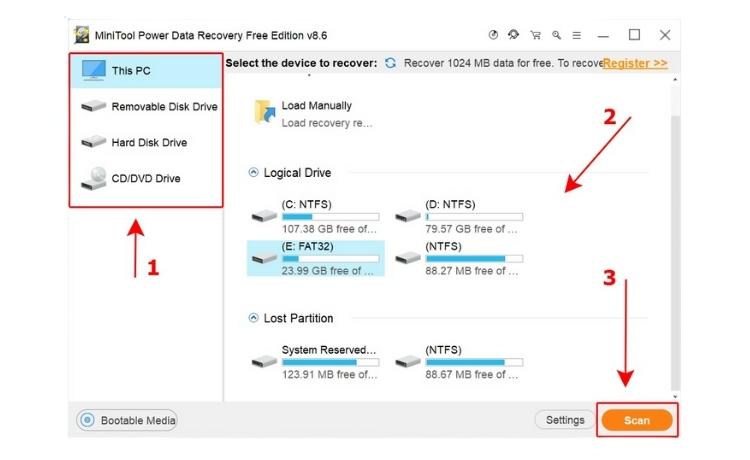Click the 'System Reserved...' label
Screen dimensions: 750x460
[x=329, y=350]
